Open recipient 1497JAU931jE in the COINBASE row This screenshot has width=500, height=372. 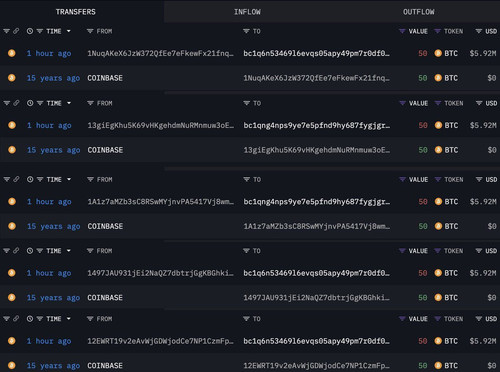point(316,298)
